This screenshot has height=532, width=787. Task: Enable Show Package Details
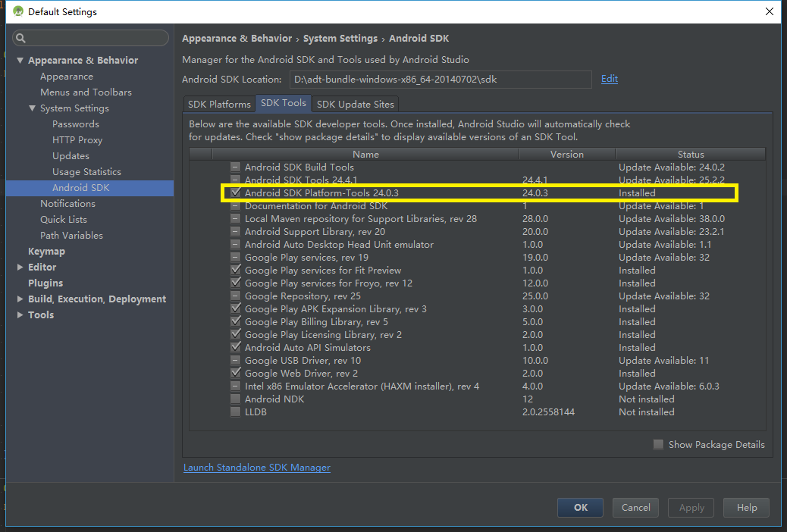click(x=658, y=445)
